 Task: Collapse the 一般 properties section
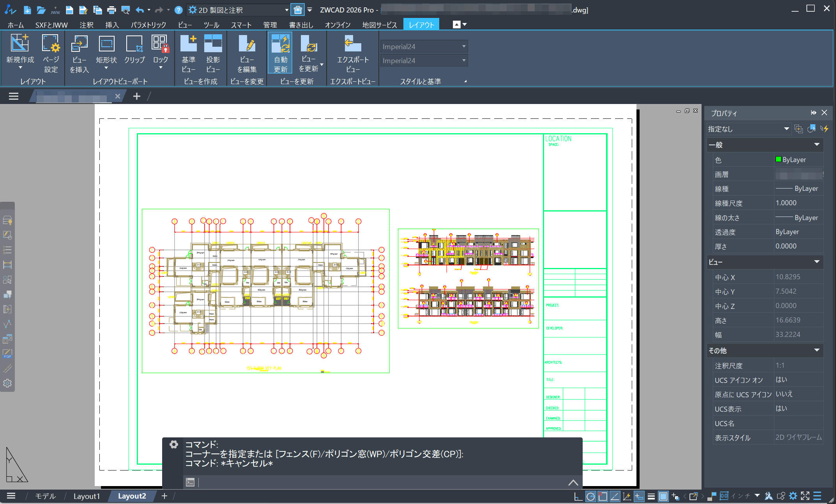tap(817, 145)
